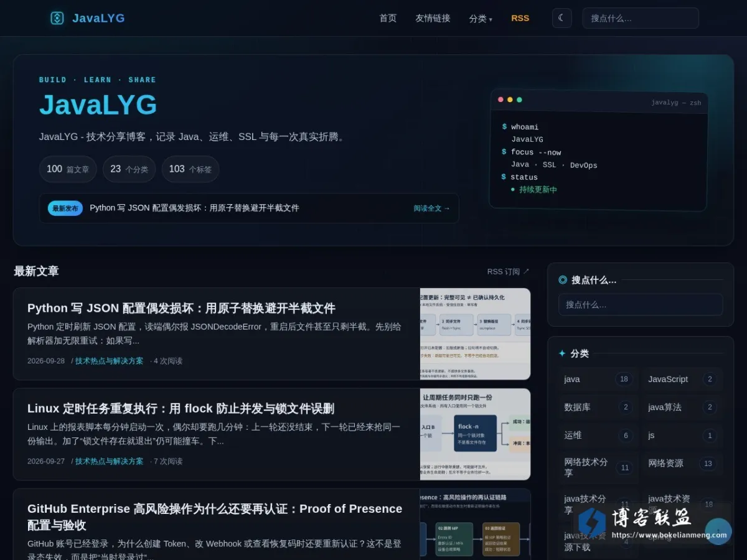
Task: Click the red terminal window dot
Action: tap(500, 100)
